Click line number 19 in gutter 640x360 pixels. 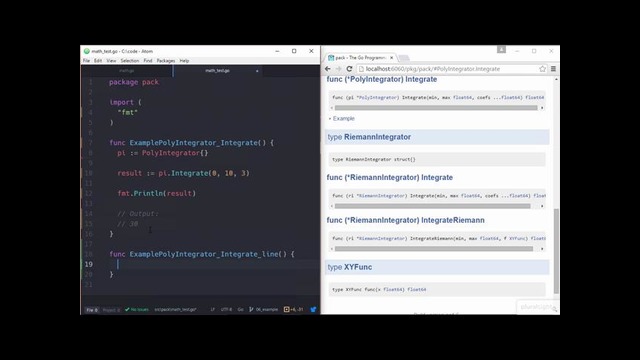(89, 264)
